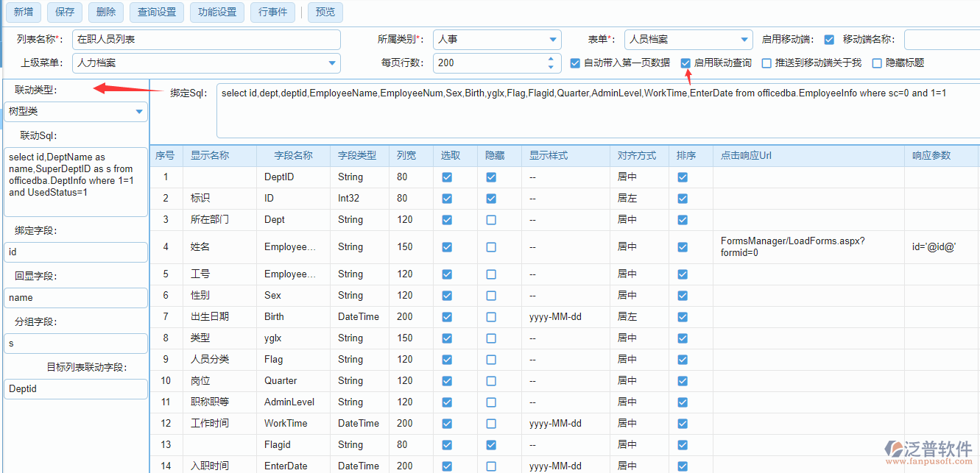Click the 保存 (Save) icon
Viewport: 980px width, 473px height.
pos(64,12)
